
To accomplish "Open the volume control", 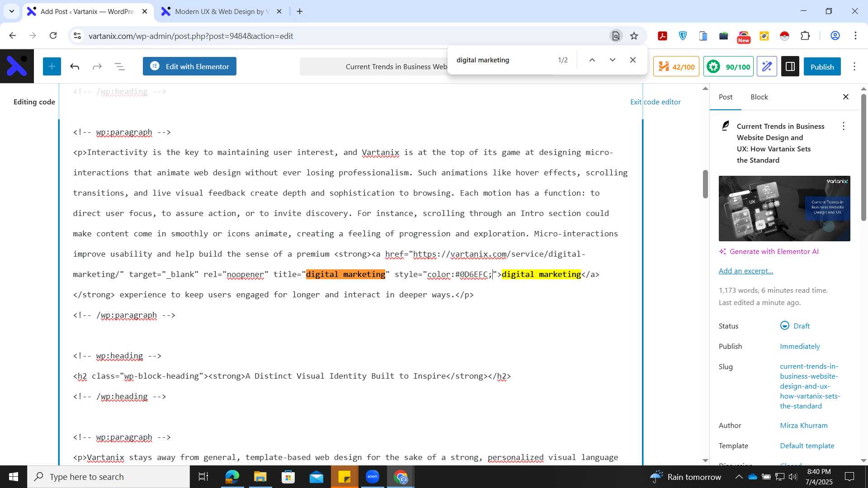I will [793, 477].
